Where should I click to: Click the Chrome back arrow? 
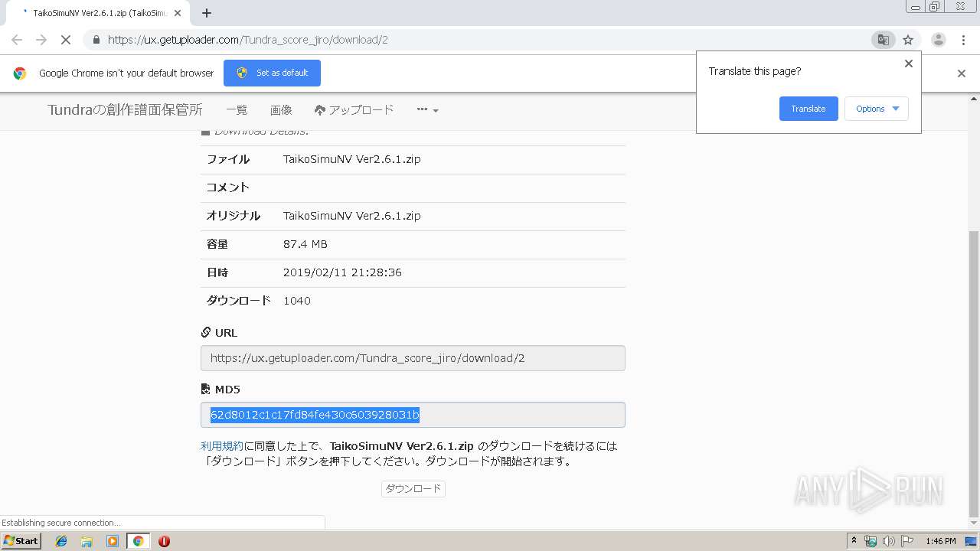tap(17, 40)
